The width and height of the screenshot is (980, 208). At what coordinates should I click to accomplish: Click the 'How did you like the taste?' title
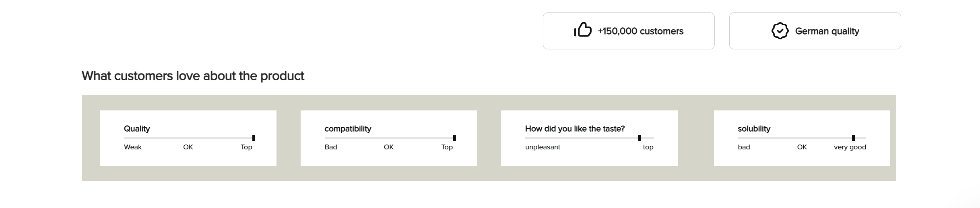[575, 129]
